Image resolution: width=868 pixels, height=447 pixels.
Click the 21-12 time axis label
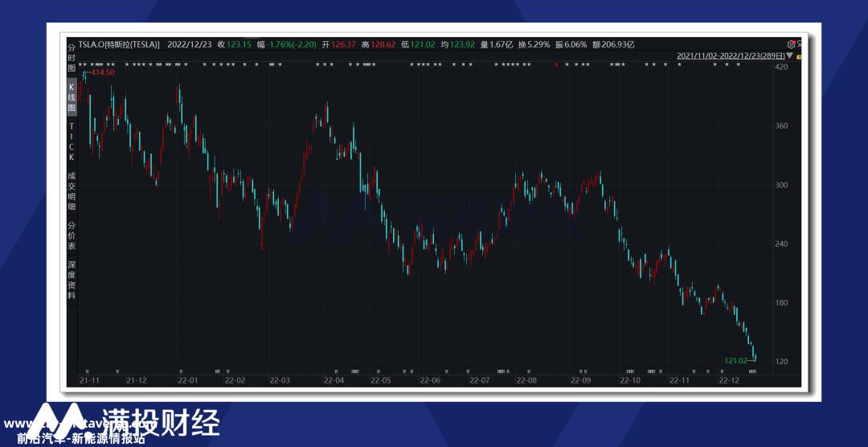point(137,380)
